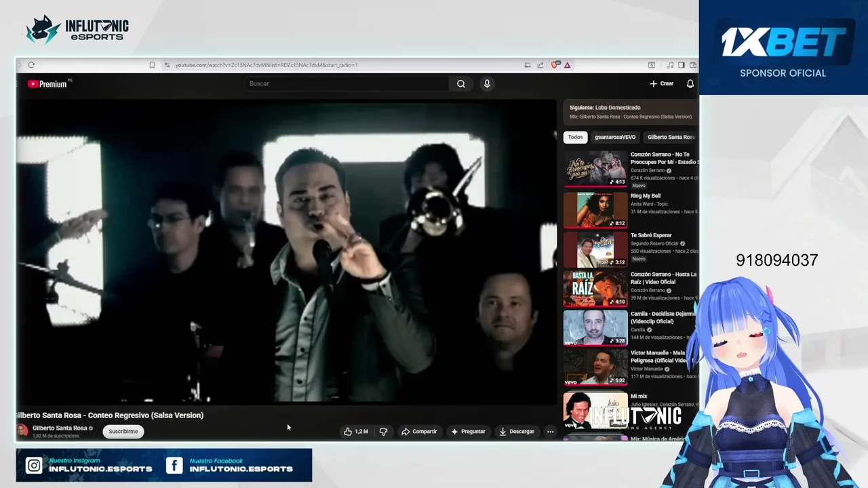
Task: Open Ring My Bell video thumbnail
Action: (x=595, y=209)
